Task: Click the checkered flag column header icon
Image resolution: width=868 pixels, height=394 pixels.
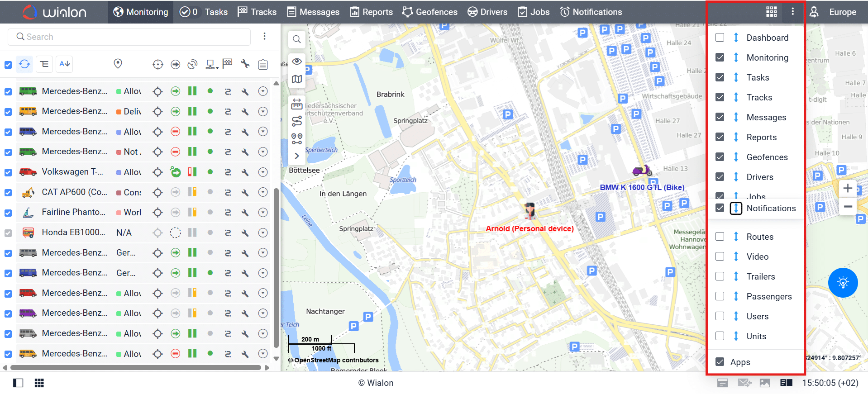Action: pyautogui.click(x=228, y=64)
